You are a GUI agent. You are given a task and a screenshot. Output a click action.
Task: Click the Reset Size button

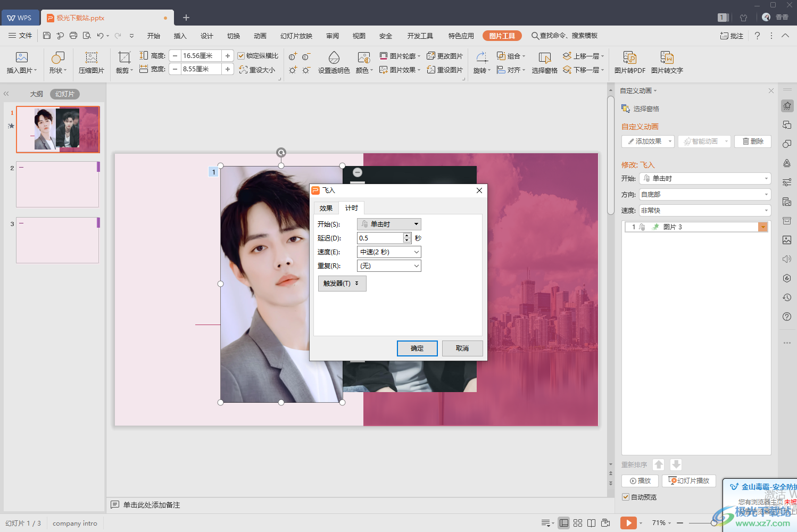(257, 70)
